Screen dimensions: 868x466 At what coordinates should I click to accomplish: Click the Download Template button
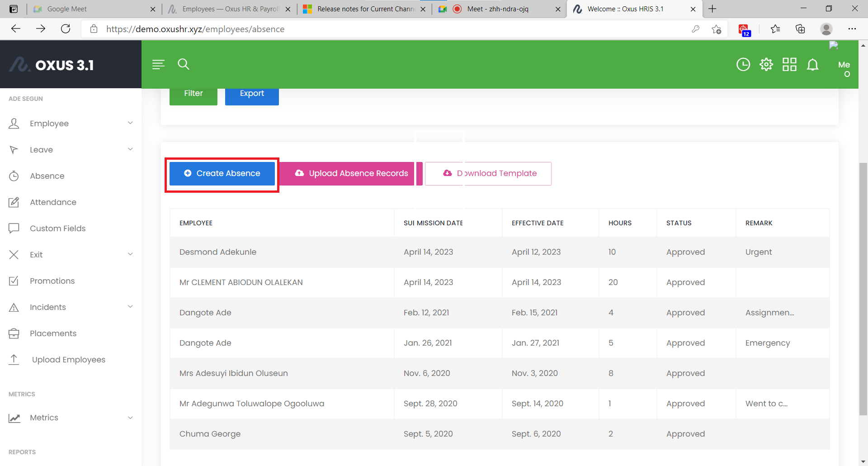click(488, 174)
